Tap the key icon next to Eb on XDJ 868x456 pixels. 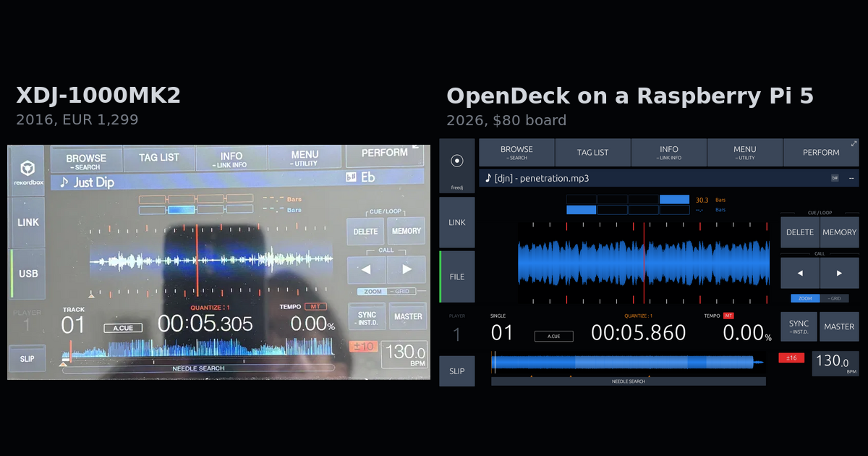click(352, 177)
